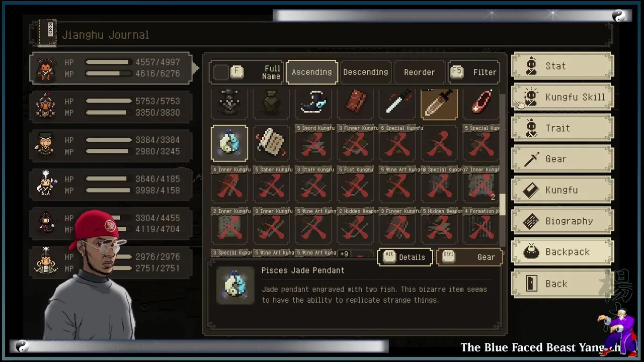Screen dimensions: 644x362
Task: Select the scroll item beside pendant
Action: click(271, 143)
